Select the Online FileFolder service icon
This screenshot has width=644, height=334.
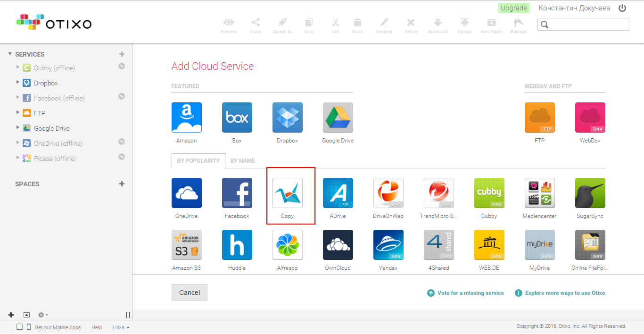coord(590,245)
